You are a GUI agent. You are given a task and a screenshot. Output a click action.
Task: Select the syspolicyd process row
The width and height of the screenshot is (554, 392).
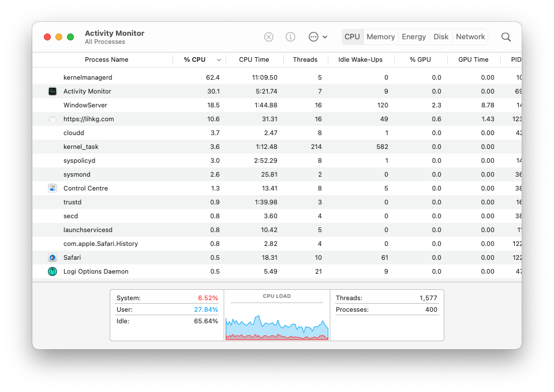point(277,160)
